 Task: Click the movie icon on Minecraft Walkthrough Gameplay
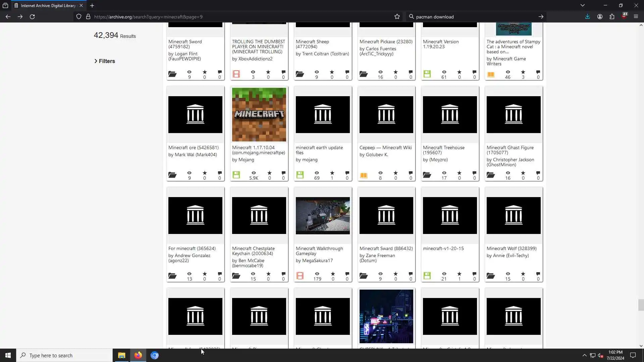point(300,276)
